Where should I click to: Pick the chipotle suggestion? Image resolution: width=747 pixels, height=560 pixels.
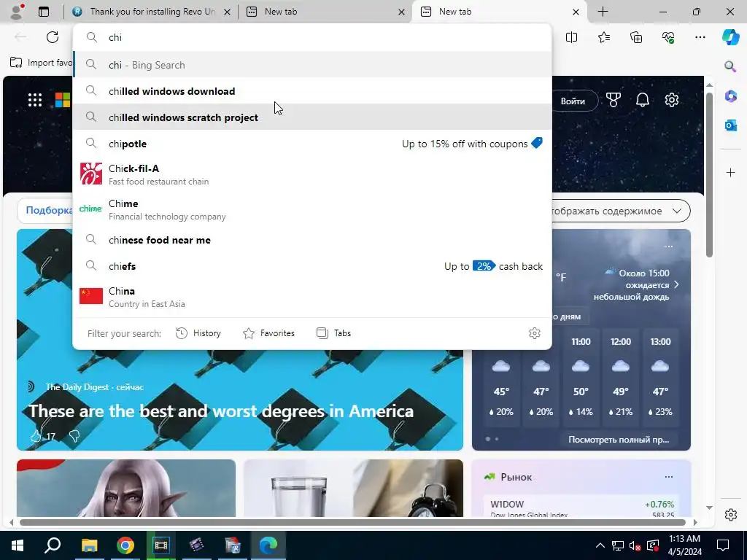pos(312,144)
